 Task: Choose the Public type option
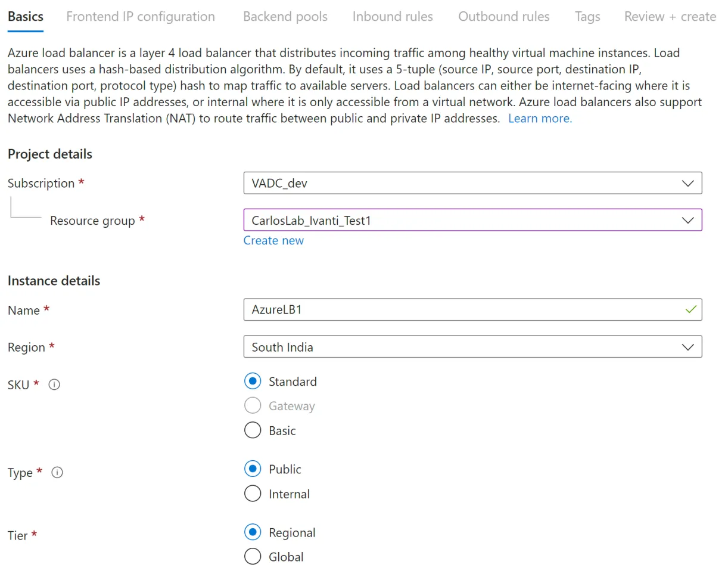click(253, 469)
